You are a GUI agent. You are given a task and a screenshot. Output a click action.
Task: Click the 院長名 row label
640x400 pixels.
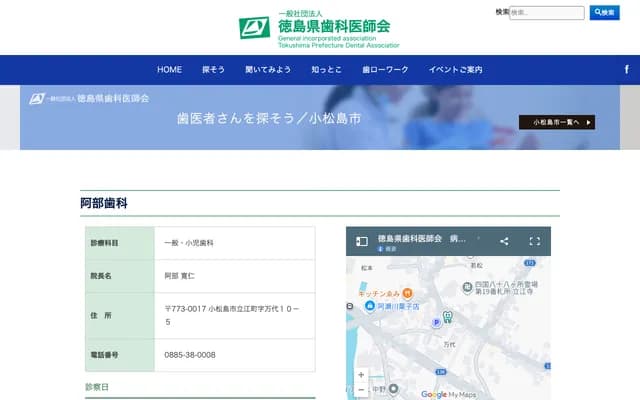click(100, 276)
